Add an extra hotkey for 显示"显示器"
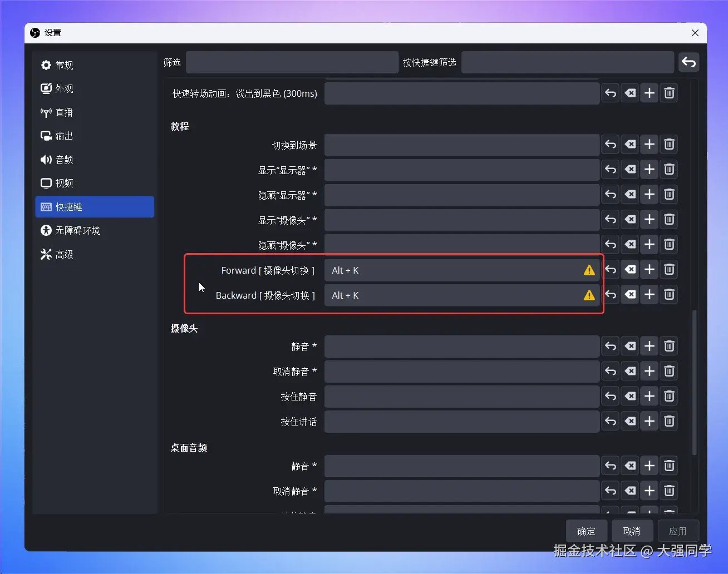The height and width of the screenshot is (574, 728). pos(649,170)
